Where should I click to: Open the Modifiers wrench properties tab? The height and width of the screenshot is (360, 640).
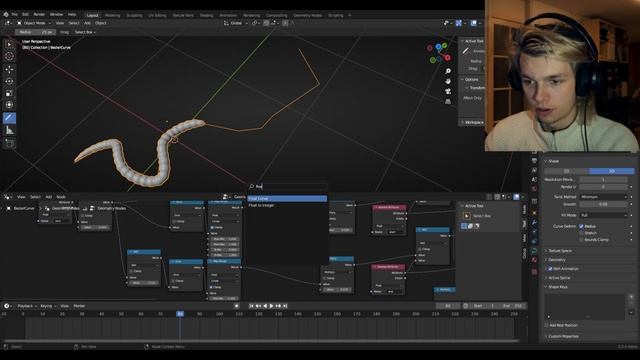click(x=534, y=222)
